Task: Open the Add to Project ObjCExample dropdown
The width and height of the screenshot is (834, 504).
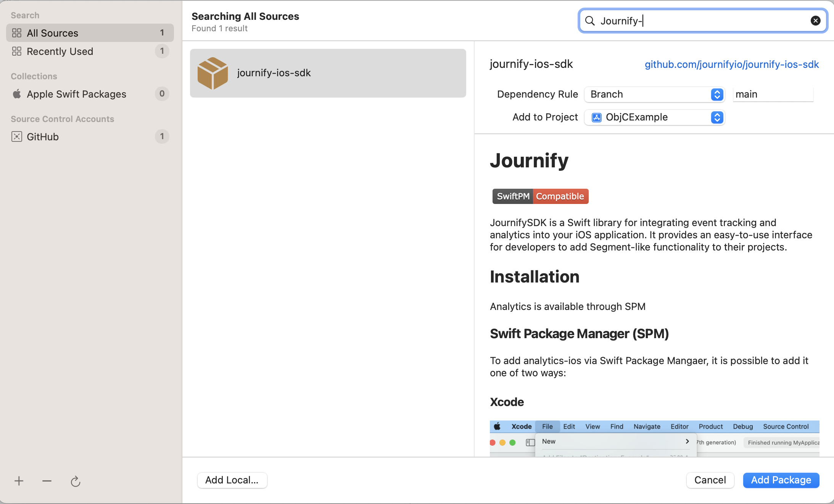Action: [654, 117]
